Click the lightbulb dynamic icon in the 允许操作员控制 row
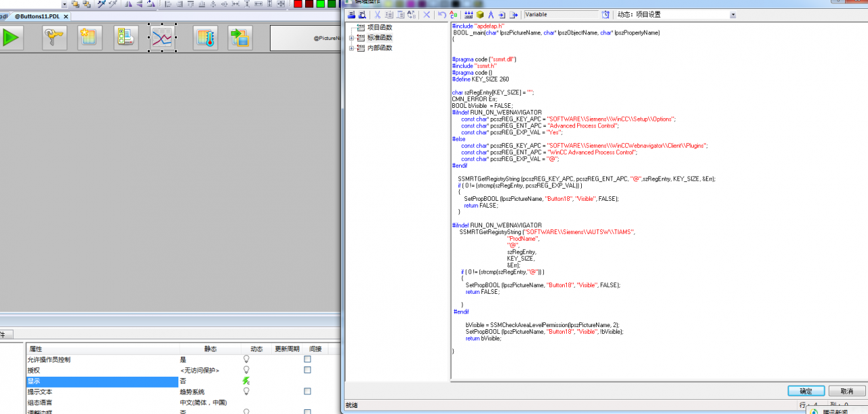The image size is (868, 414). click(246, 360)
